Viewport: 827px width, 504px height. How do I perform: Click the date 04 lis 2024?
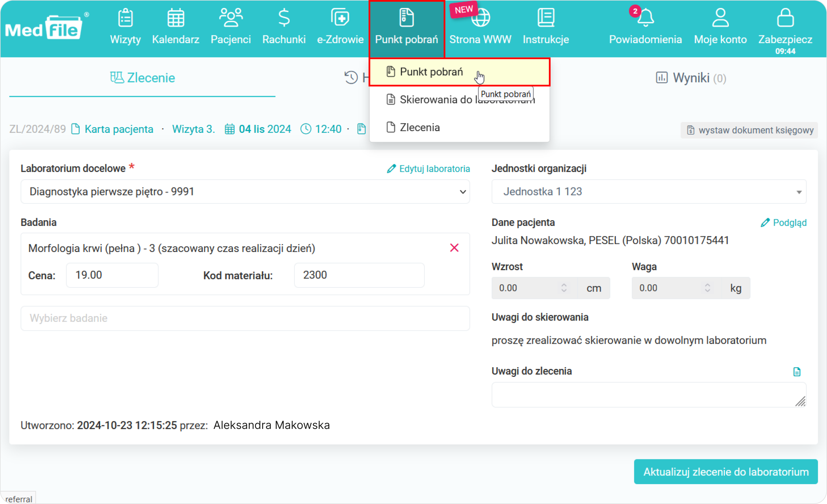(x=258, y=129)
